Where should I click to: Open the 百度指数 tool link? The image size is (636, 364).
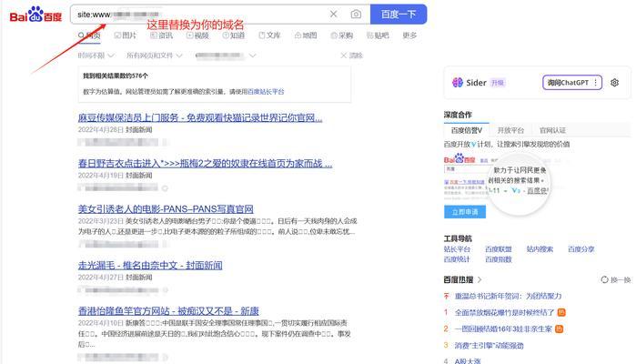[x=498, y=259]
